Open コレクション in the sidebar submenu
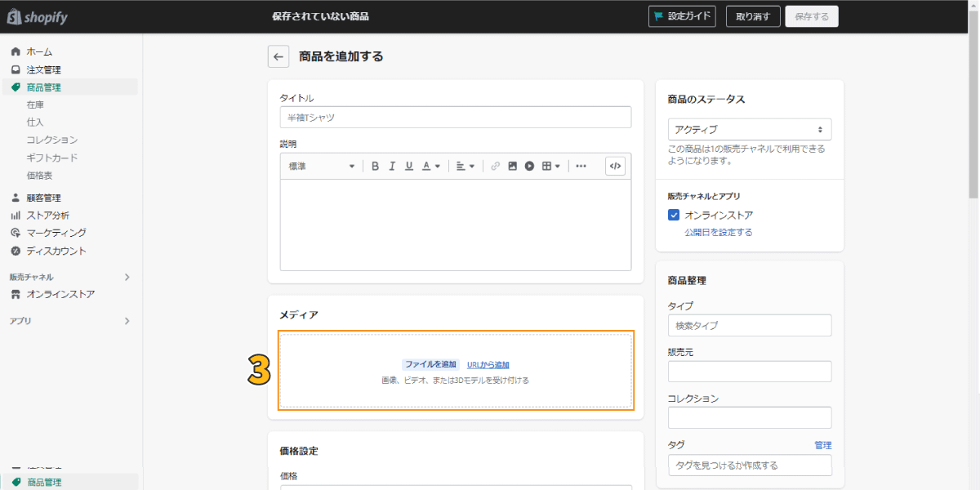Viewport: 980px width, 490px height. coord(51,140)
